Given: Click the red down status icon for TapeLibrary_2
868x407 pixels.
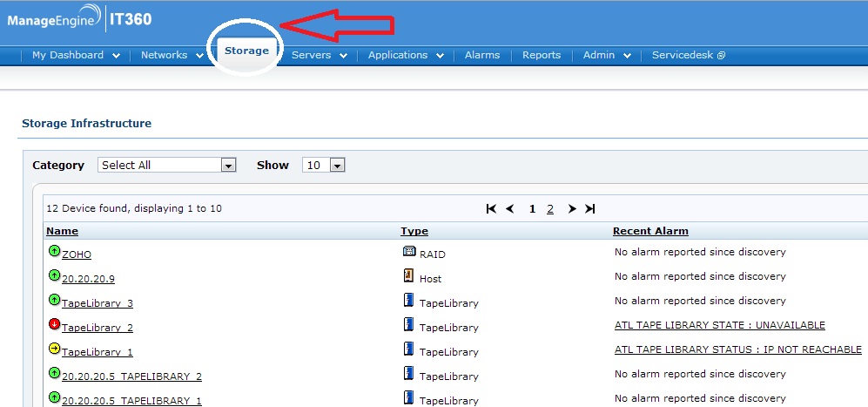Looking at the screenshot, I should tap(54, 324).
